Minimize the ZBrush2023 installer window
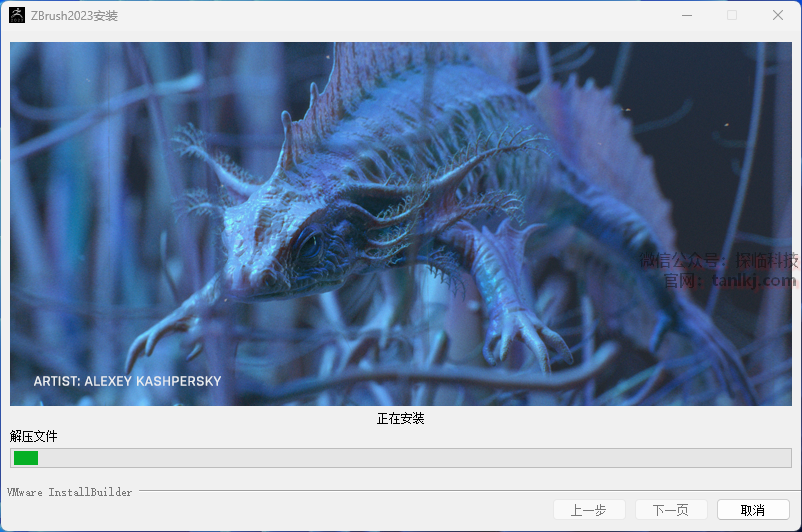 click(686, 15)
